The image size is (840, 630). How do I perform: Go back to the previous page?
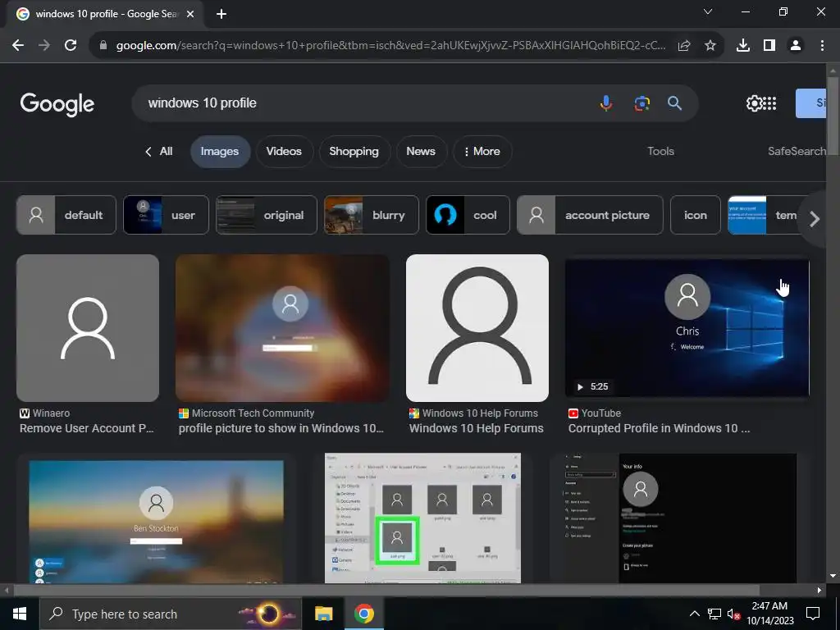point(18,46)
